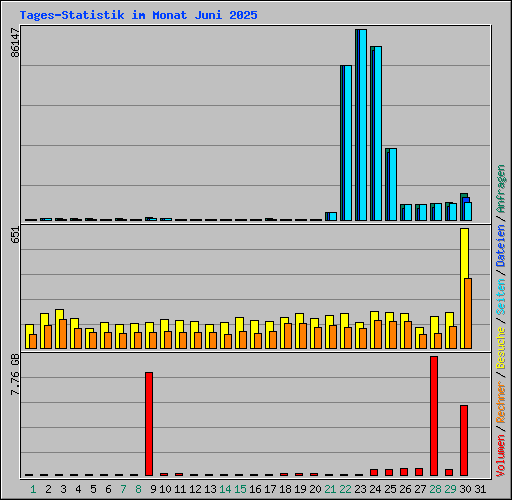Click day 6 on the x-axis
The height and width of the screenshot is (500, 512).
point(108,489)
